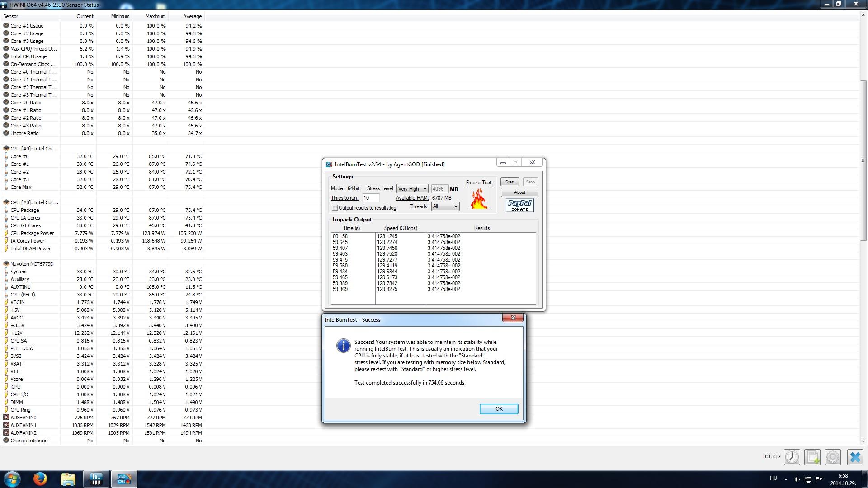Open the Windows Start orb
Screen dimensions: 868x488
click(12, 479)
